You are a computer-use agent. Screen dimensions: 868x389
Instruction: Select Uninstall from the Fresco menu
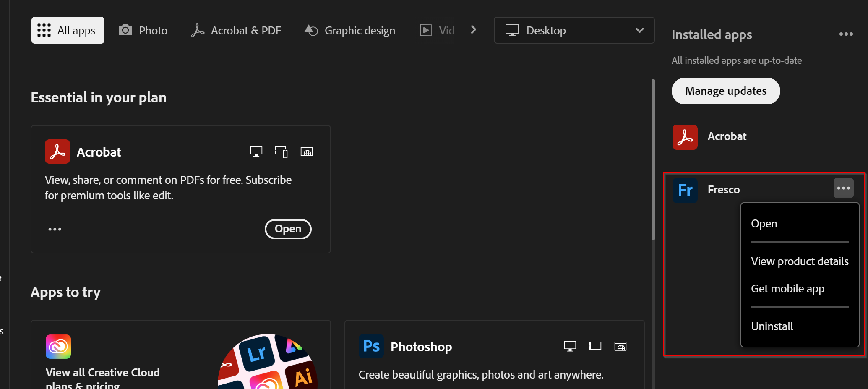click(x=772, y=326)
